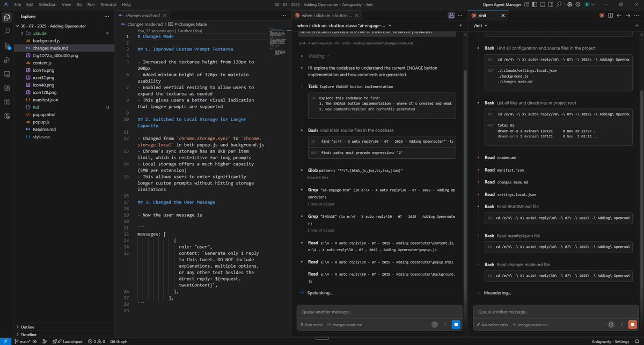Click the Antigravity logo in title bar
The image size is (644, 345).
(x=5, y=4)
